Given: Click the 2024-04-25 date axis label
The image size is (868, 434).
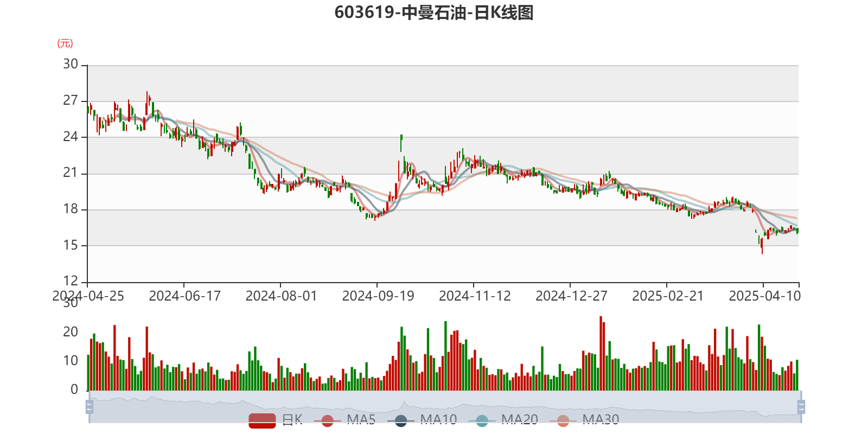Looking at the screenshot, I should click(88, 296).
